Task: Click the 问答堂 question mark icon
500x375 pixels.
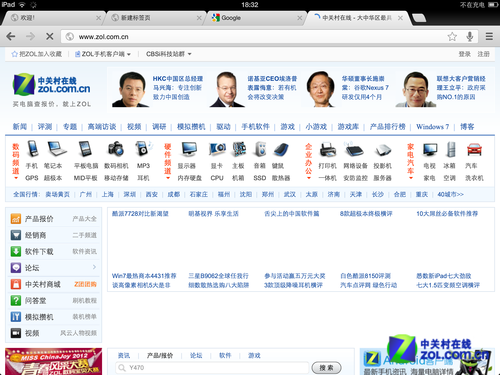Action: tap(16, 300)
